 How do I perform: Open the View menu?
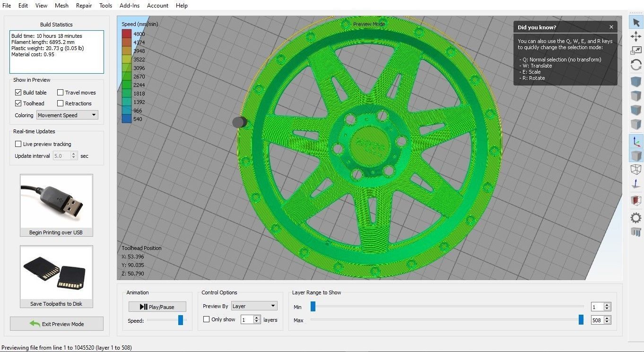42,6
